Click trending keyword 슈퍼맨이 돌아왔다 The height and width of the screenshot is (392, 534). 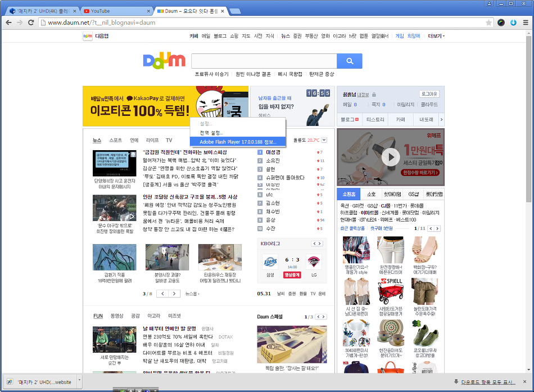tap(285, 178)
